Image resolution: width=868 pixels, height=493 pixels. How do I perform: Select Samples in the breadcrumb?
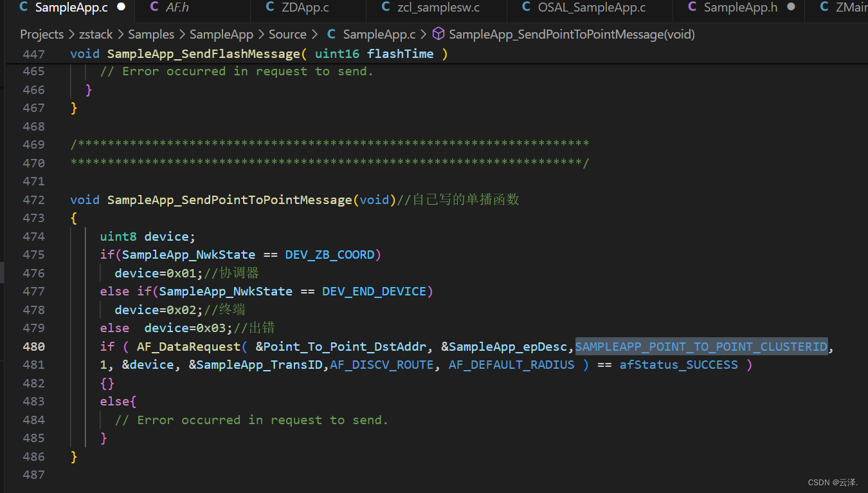coord(151,34)
